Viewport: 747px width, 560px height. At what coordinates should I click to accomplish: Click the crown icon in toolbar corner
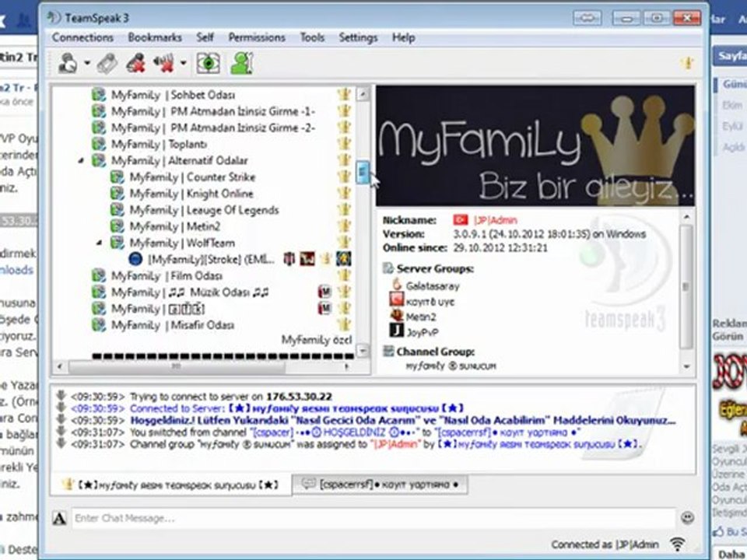pos(687,63)
